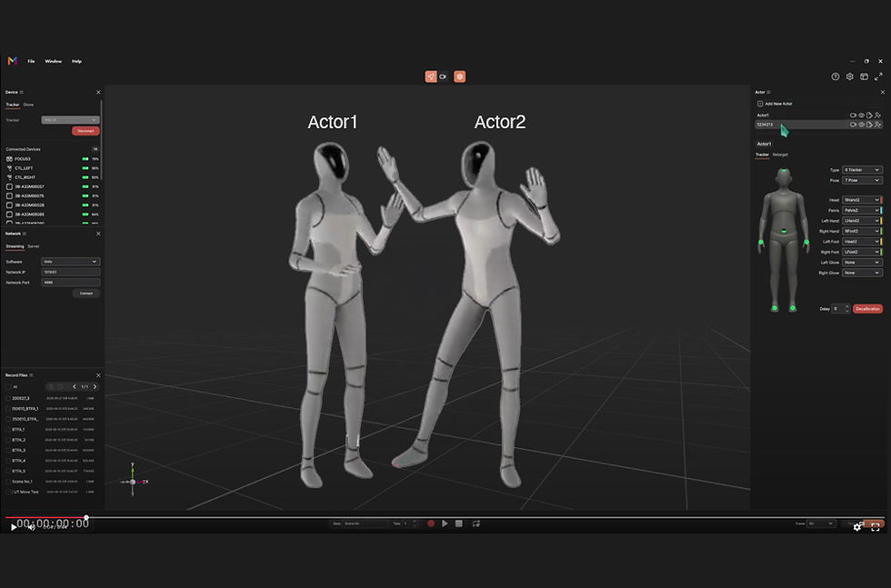The width and height of the screenshot is (891, 588).
Task: Check the BTFA_1 record file checkbox
Action: 8,430
